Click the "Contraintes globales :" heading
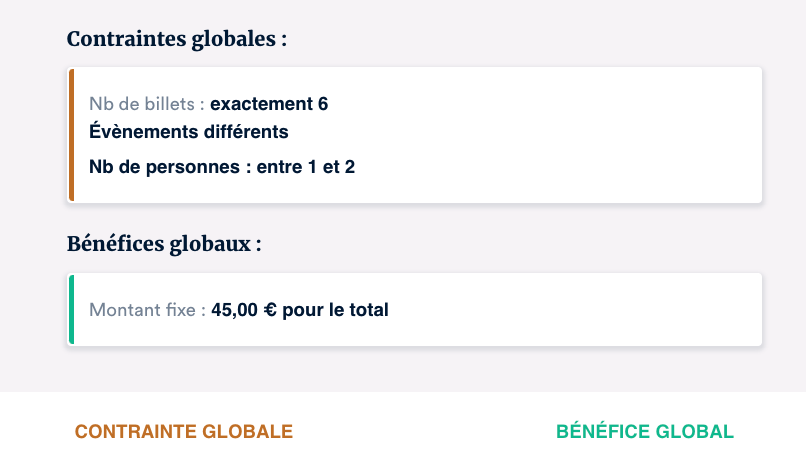Image resolution: width=806 pixels, height=472 pixels. [177, 40]
